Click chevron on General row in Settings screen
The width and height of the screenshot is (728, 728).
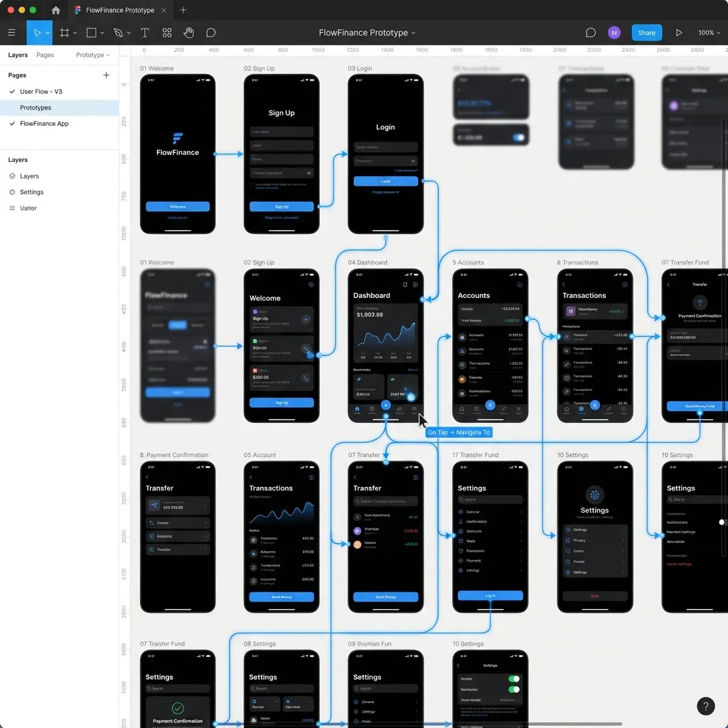click(521, 512)
